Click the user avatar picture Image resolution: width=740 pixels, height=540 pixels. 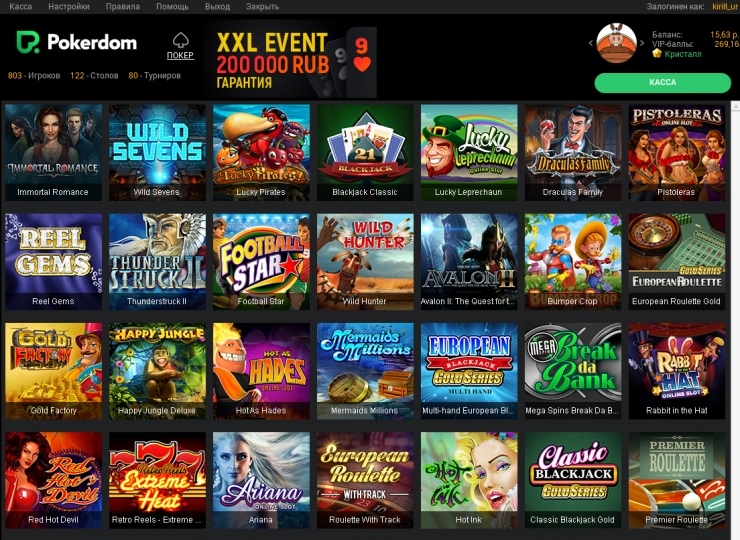[x=616, y=43]
